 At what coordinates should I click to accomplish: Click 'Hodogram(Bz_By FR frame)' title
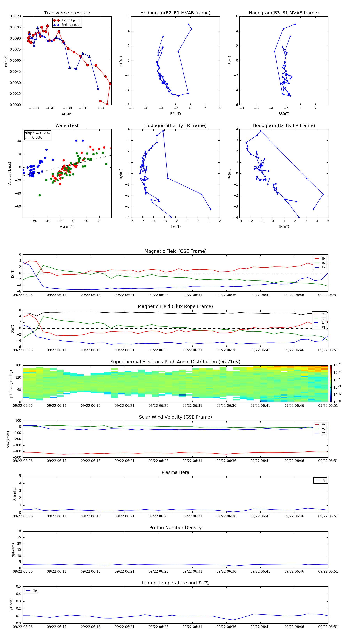tap(175, 125)
